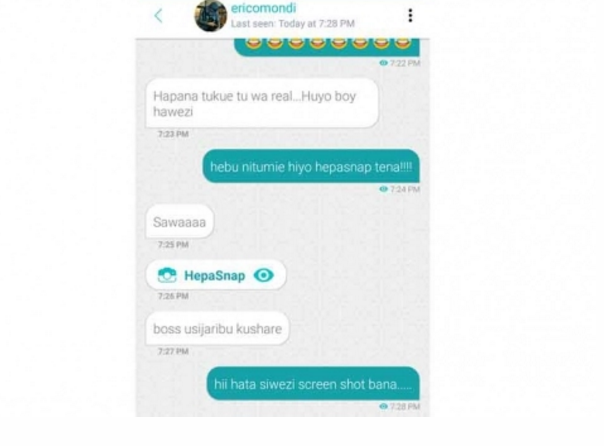This screenshot has height=446, width=604.
Task: Select the 'Sawaaaa' message bubble
Action: coord(180,222)
